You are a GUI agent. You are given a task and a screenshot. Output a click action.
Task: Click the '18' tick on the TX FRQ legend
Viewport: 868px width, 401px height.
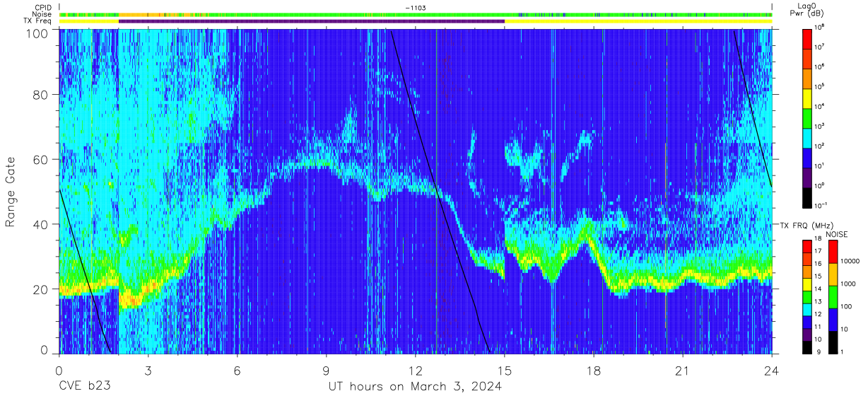(x=818, y=238)
